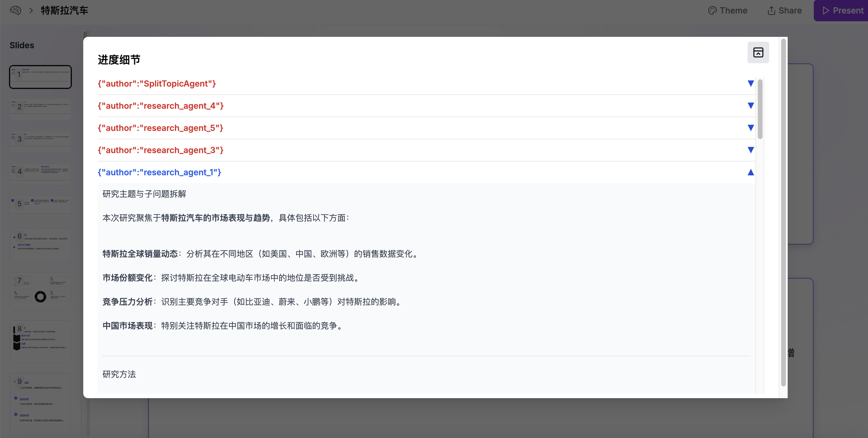This screenshot has width=868, height=438.
Task: Select slide 1 thumbnail
Action: pos(40,77)
